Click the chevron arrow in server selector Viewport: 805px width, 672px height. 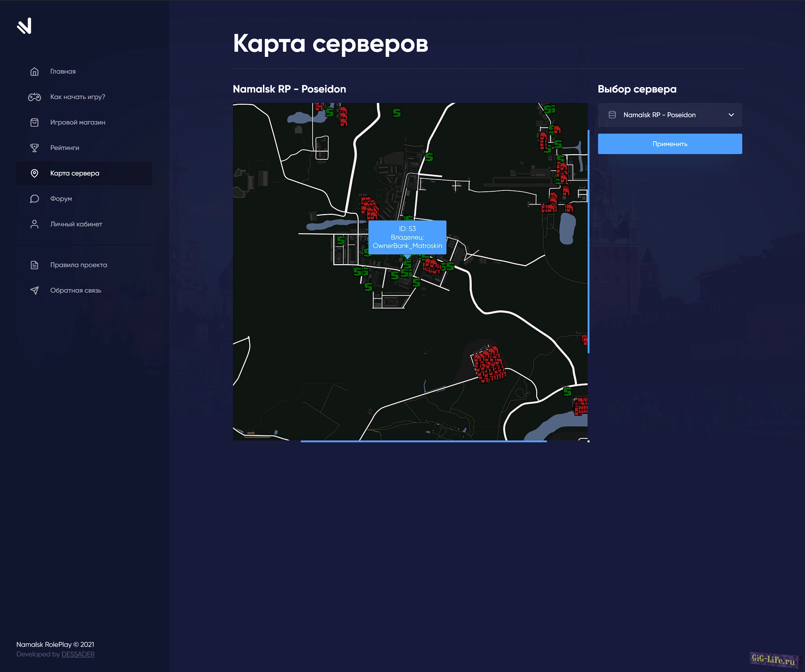[x=731, y=115]
